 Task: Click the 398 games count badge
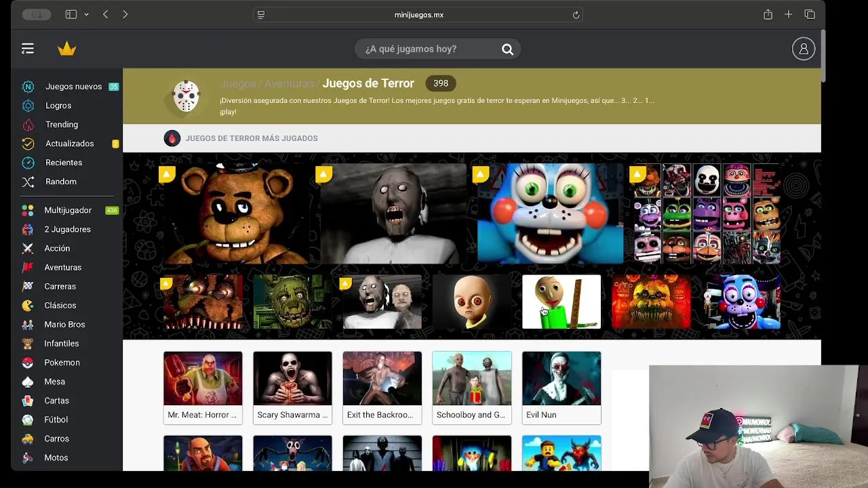click(x=441, y=83)
